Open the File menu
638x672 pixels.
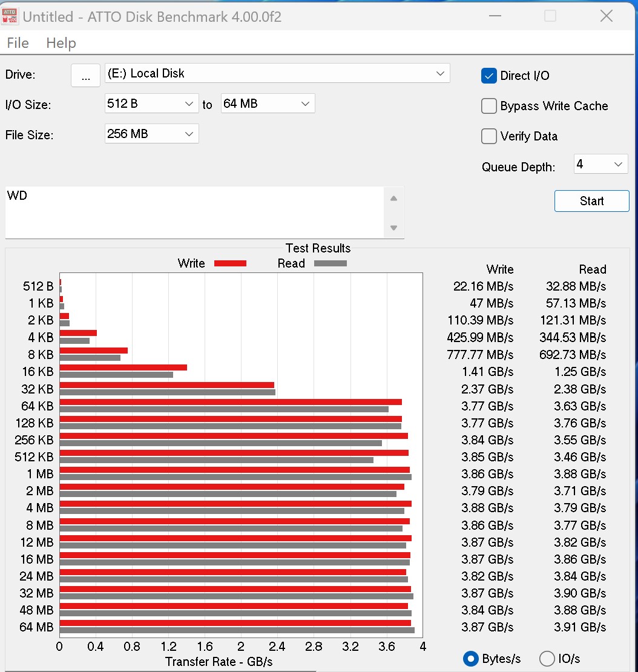(x=18, y=43)
